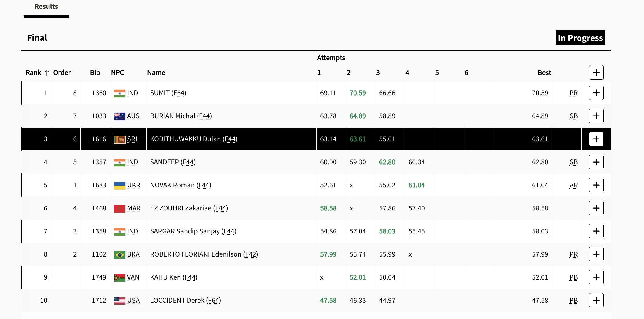
Task: Expand NOVAK Roman's attempt details
Action: 596,185
